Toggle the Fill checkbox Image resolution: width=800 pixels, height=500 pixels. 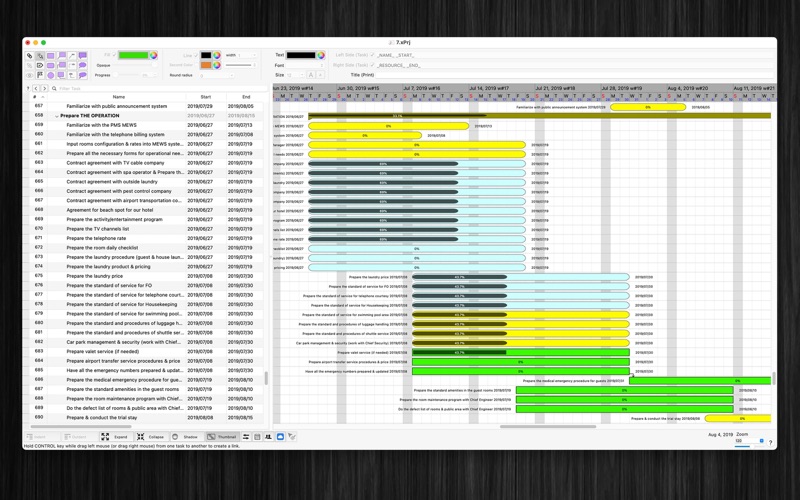point(114,55)
